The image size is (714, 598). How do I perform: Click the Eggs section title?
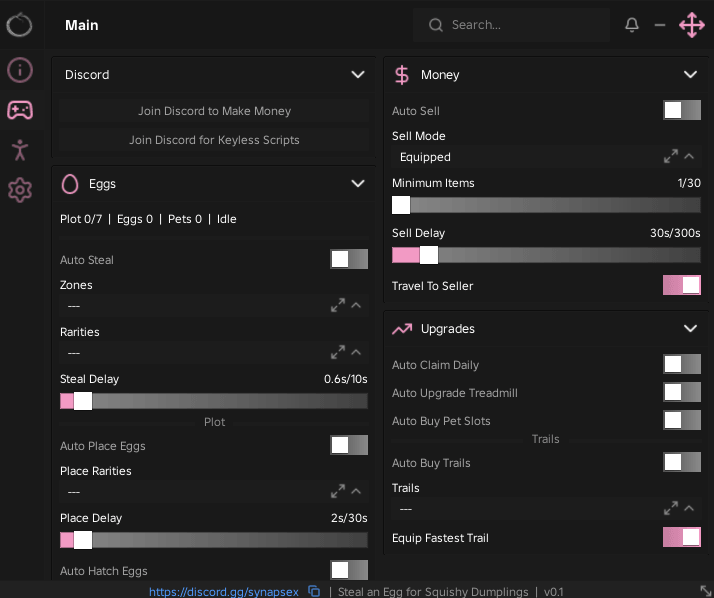click(102, 184)
